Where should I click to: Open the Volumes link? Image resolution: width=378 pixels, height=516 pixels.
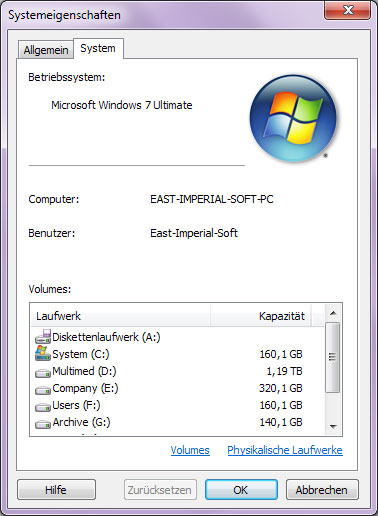point(190,450)
